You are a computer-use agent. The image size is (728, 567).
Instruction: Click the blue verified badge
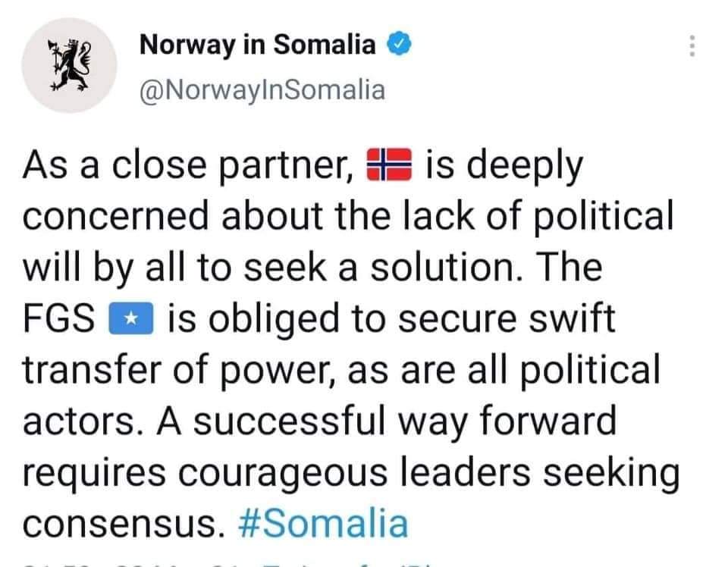400,44
